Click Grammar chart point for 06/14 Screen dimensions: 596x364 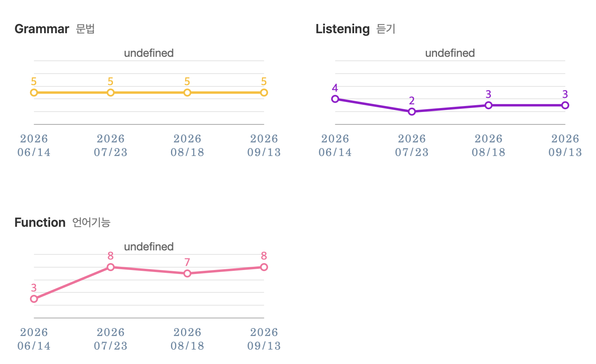(34, 92)
